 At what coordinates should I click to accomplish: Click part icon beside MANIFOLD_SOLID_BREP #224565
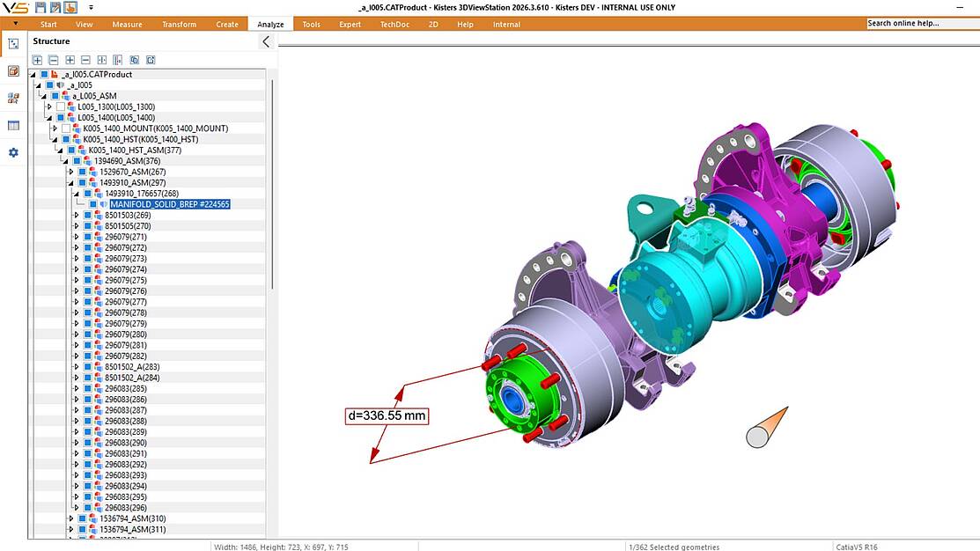click(104, 204)
